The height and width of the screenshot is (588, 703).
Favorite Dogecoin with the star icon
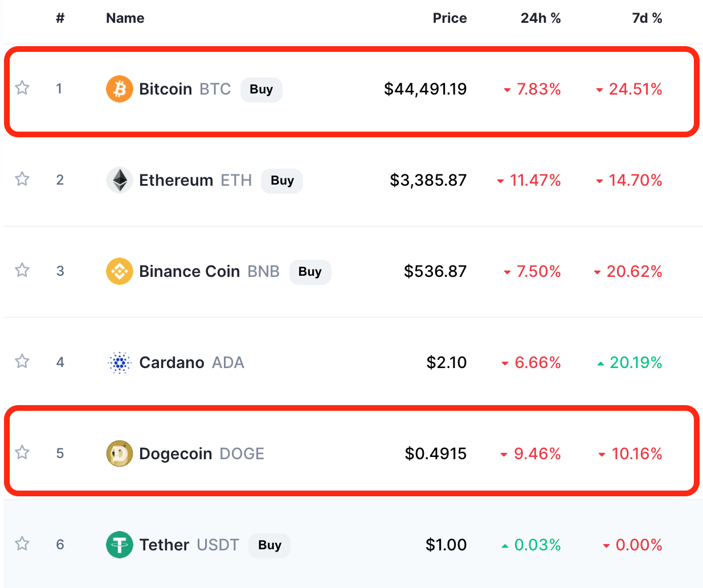pyautogui.click(x=22, y=452)
